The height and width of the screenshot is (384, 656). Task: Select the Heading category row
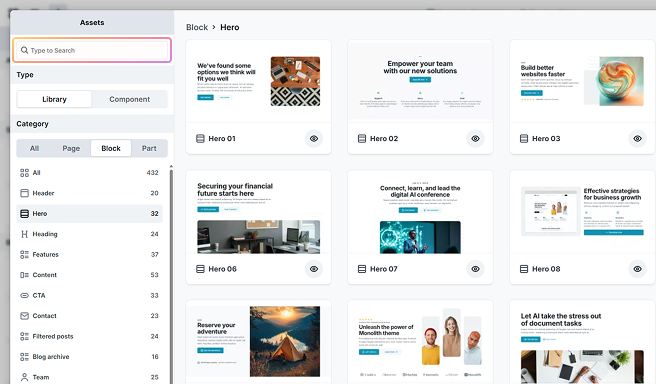click(89, 234)
